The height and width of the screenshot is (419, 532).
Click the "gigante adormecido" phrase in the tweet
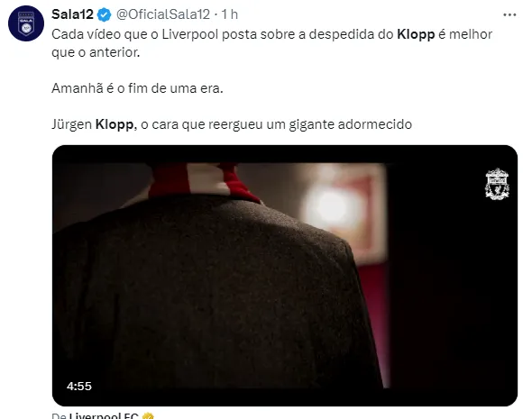tap(351, 124)
